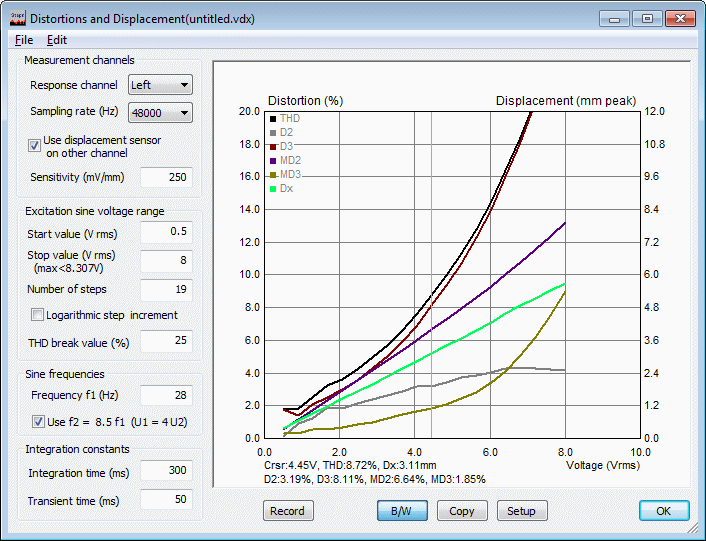
Task: Enable Logarithmic step increment checkbox
Action: [x=38, y=315]
